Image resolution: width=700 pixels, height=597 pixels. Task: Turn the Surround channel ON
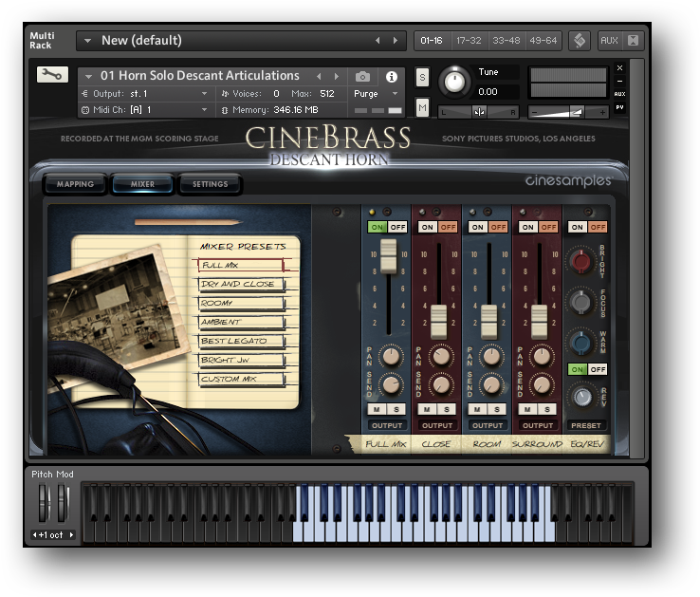point(527,227)
